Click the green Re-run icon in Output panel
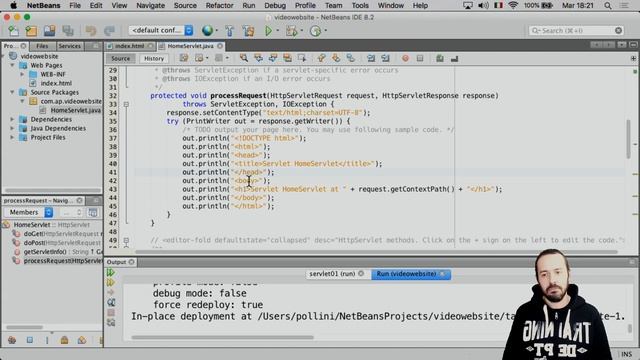This screenshot has width=640, height=360. click(x=111, y=273)
